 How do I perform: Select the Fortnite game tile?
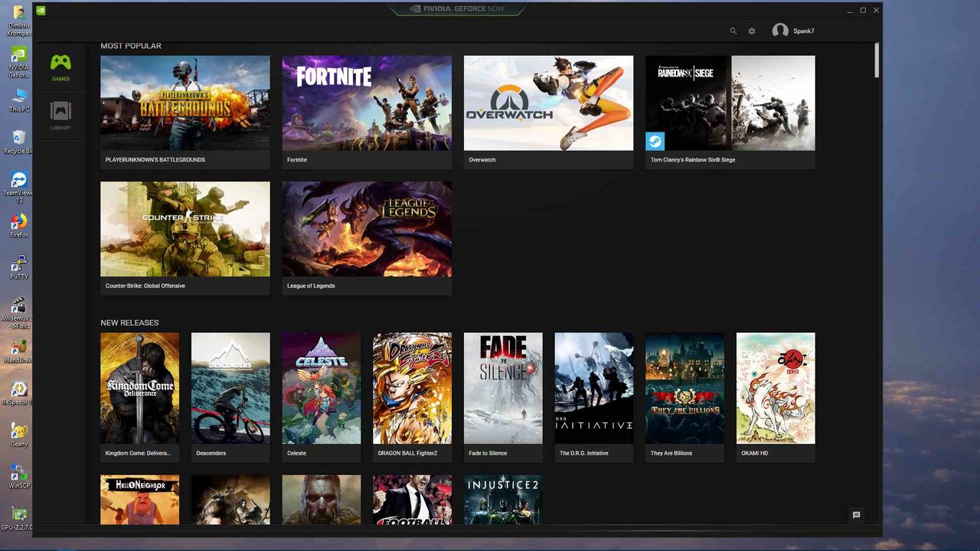[x=367, y=112]
